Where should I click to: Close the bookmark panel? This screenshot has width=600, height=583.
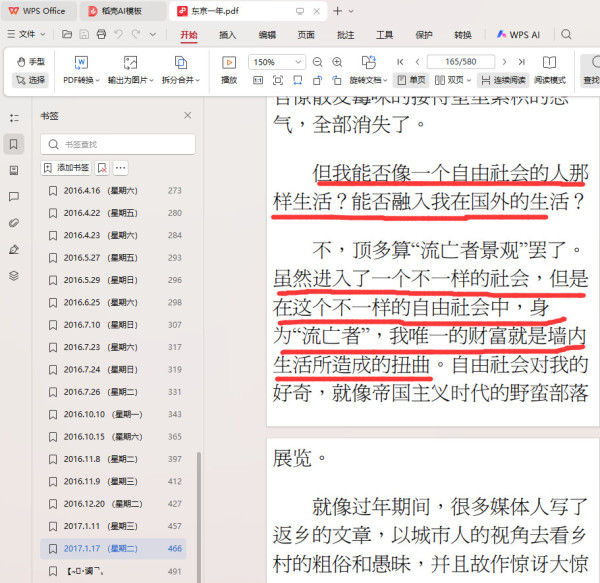click(x=188, y=115)
